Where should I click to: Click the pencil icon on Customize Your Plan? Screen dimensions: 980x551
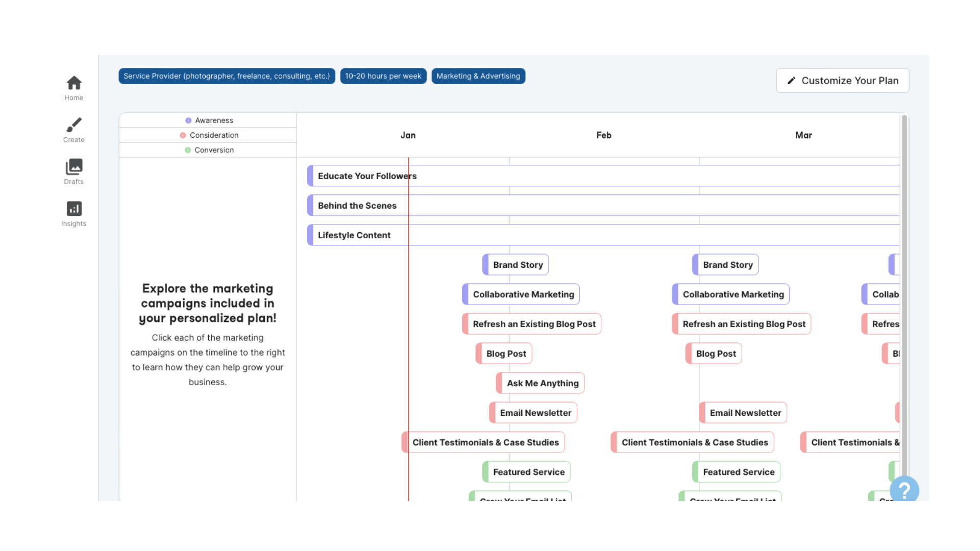tap(791, 80)
